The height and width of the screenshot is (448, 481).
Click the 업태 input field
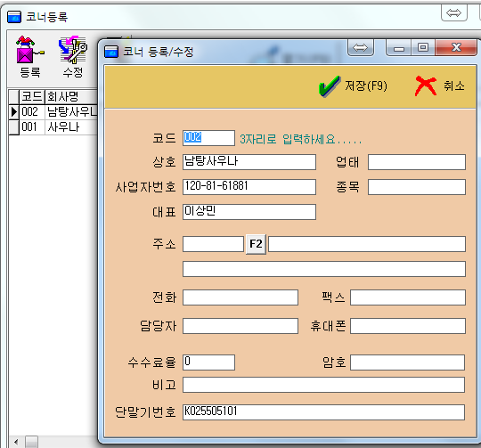click(x=417, y=162)
